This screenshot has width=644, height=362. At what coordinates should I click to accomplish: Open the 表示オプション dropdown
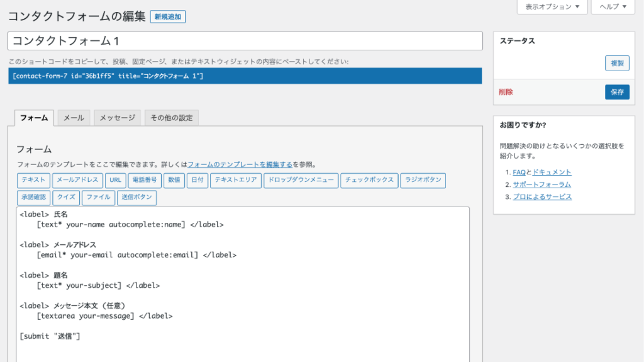point(552,7)
